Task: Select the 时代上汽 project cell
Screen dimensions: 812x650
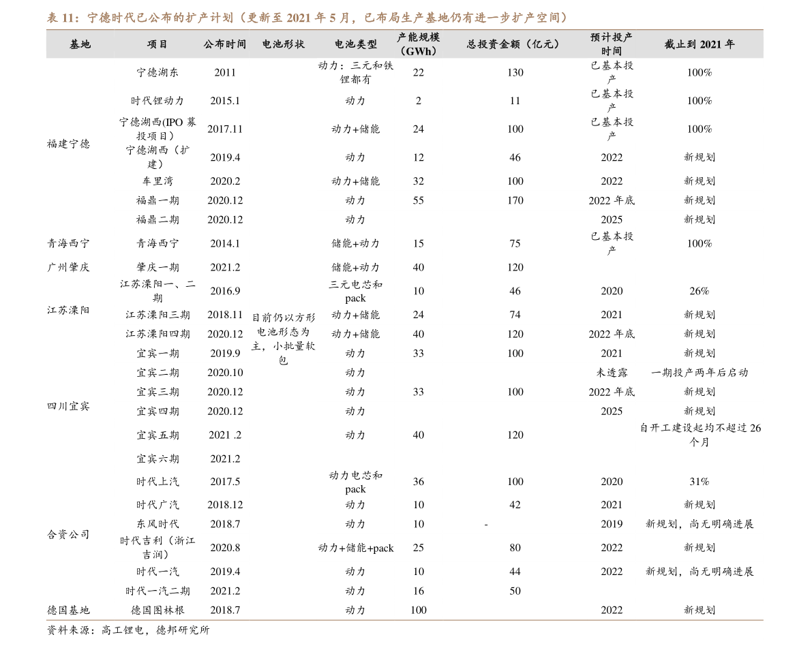Action: click(x=157, y=482)
